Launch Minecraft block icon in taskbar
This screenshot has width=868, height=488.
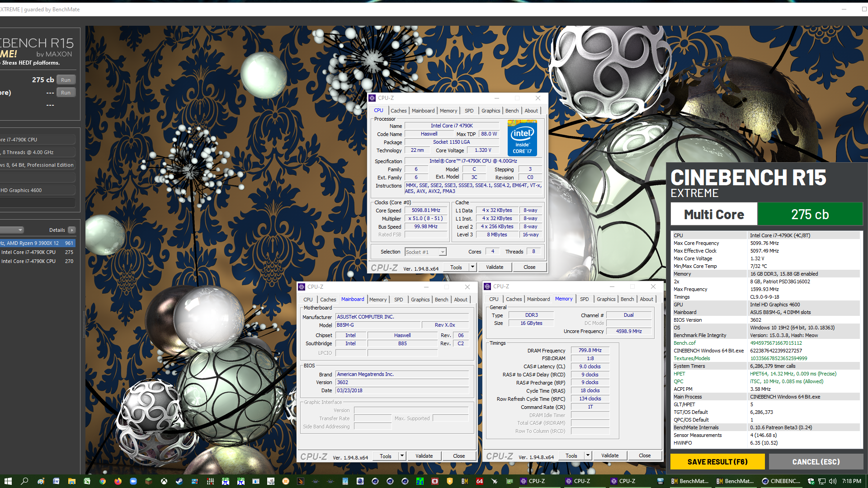point(149,481)
